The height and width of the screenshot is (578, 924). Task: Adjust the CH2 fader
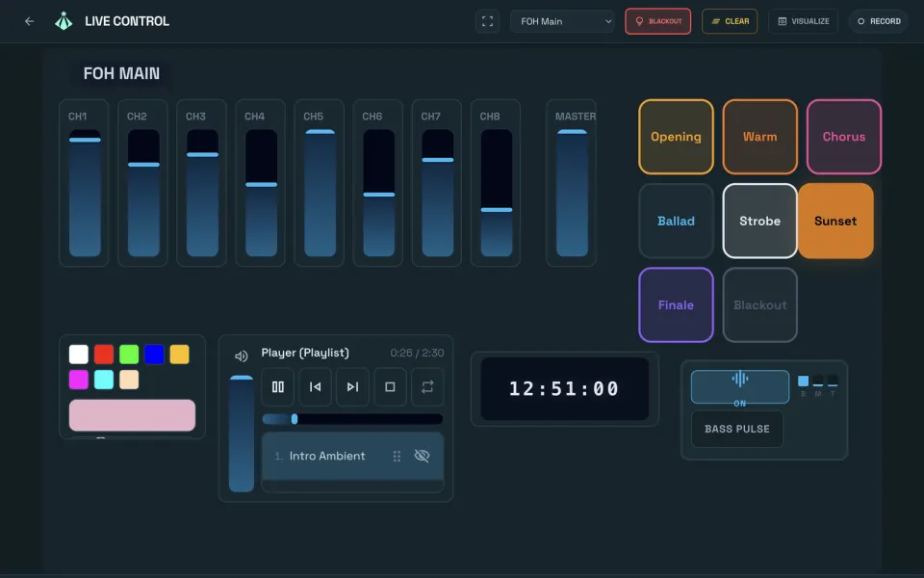coord(143,193)
